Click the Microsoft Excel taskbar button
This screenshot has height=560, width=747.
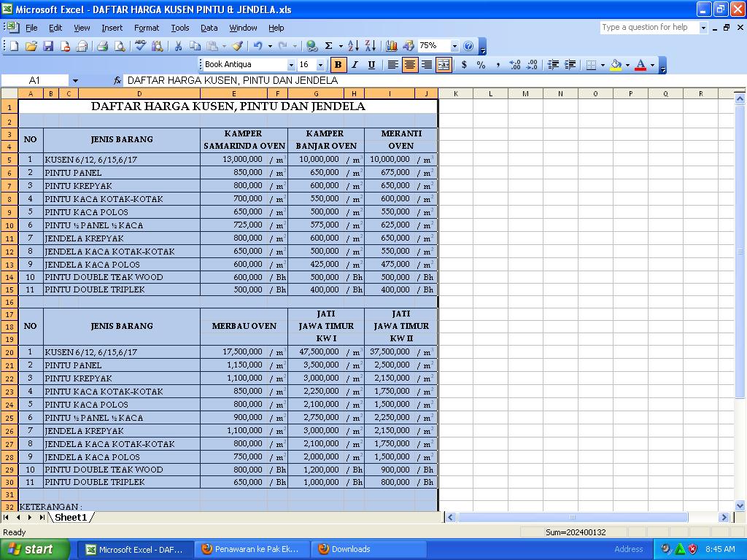point(136,550)
